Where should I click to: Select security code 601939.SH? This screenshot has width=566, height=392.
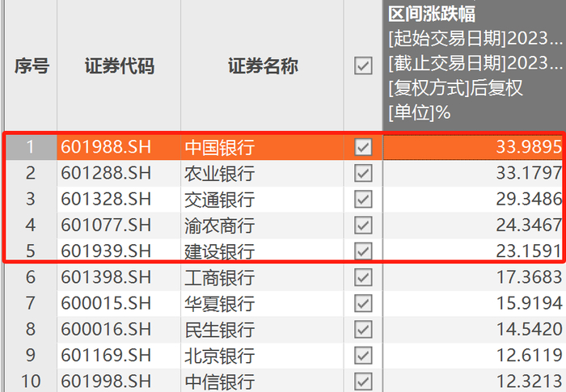(106, 251)
